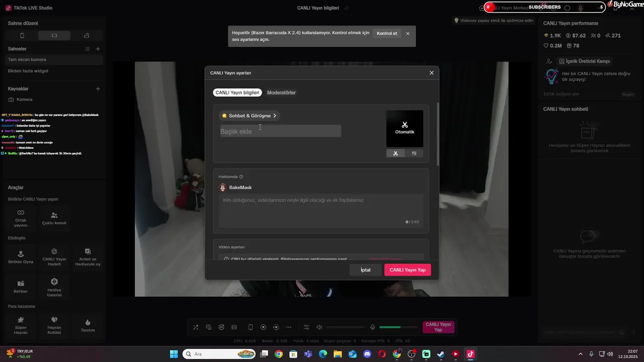Image resolution: width=644 pixels, height=362 pixels.
Task: Close the CANLI Yayın ayarları dialog
Action: [431, 73]
